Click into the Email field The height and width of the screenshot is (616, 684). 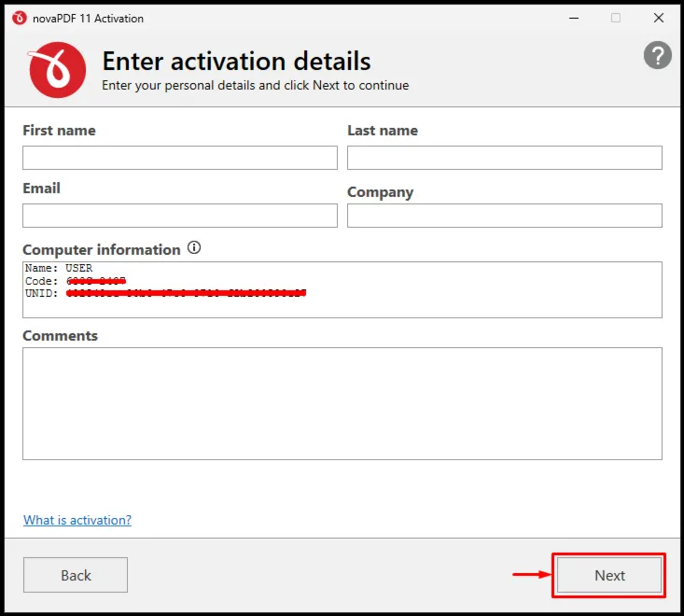[180, 216]
